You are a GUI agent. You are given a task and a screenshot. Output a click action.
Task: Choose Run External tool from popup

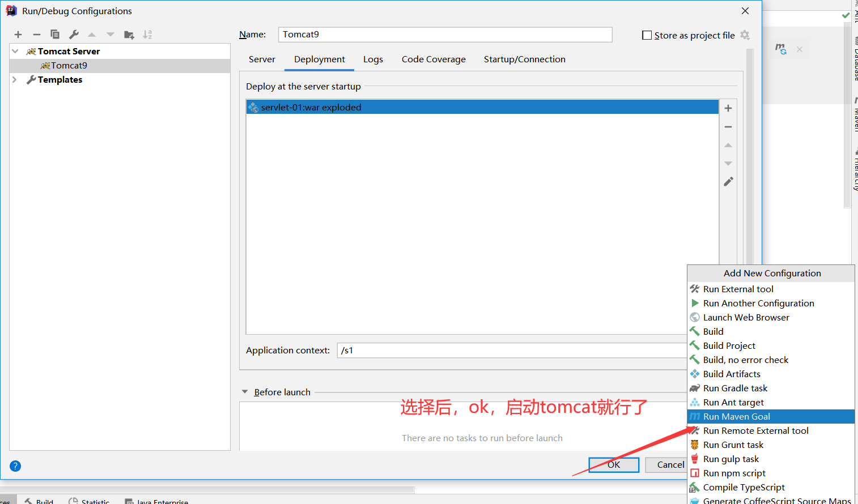click(771, 289)
